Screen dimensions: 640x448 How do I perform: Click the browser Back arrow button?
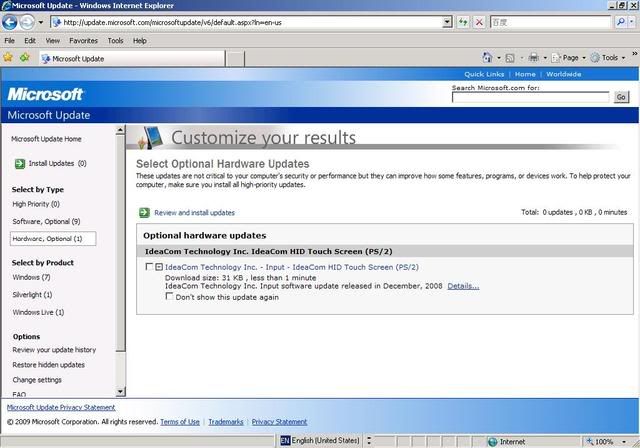(x=10, y=22)
